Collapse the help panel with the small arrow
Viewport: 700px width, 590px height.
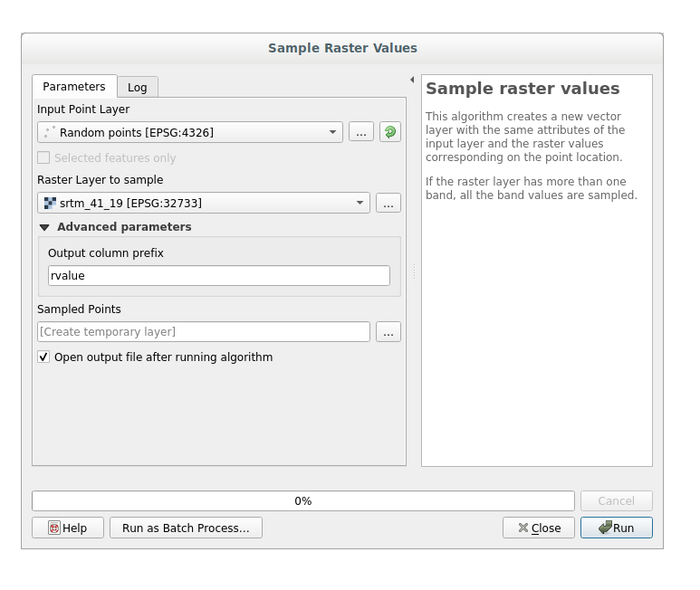[x=412, y=80]
